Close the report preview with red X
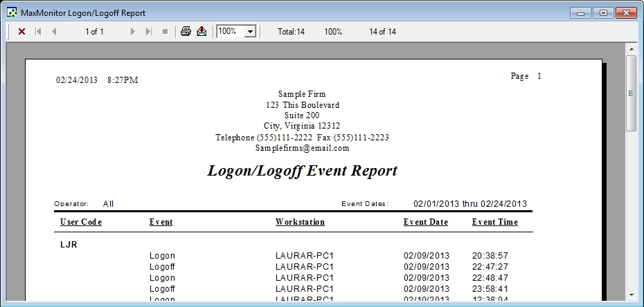This screenshot has height=307, width=644. coord(21,32)
